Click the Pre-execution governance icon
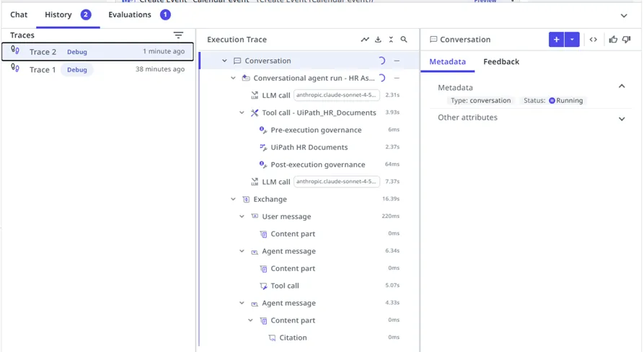Image resolution: width=644 pixels, height=352 pixels. tap(263, 130)
